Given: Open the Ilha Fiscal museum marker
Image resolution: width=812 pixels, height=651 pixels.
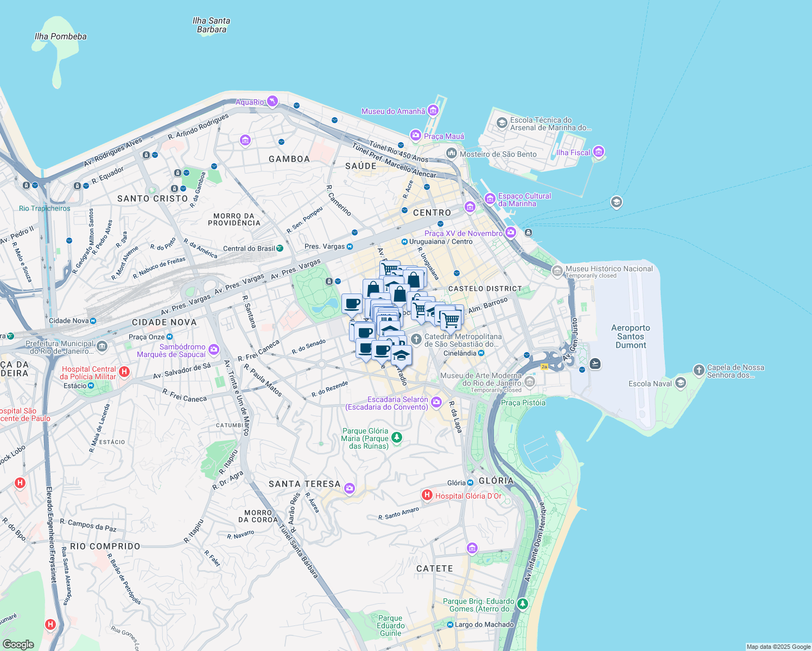Looking at the screenshot, I should 598,151.
